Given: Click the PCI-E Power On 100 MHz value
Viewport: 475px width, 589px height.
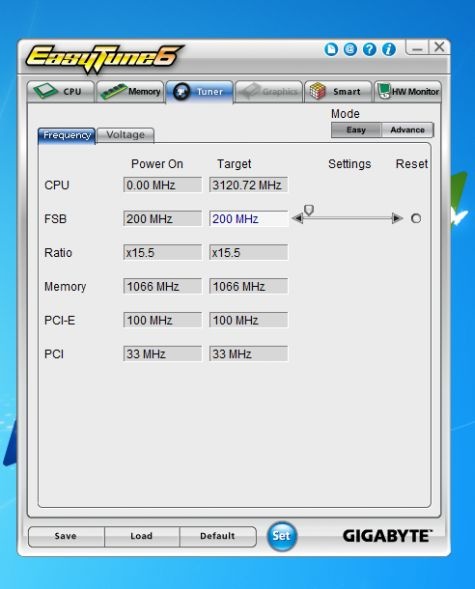Looking at the screenshot, I should 162,320.
